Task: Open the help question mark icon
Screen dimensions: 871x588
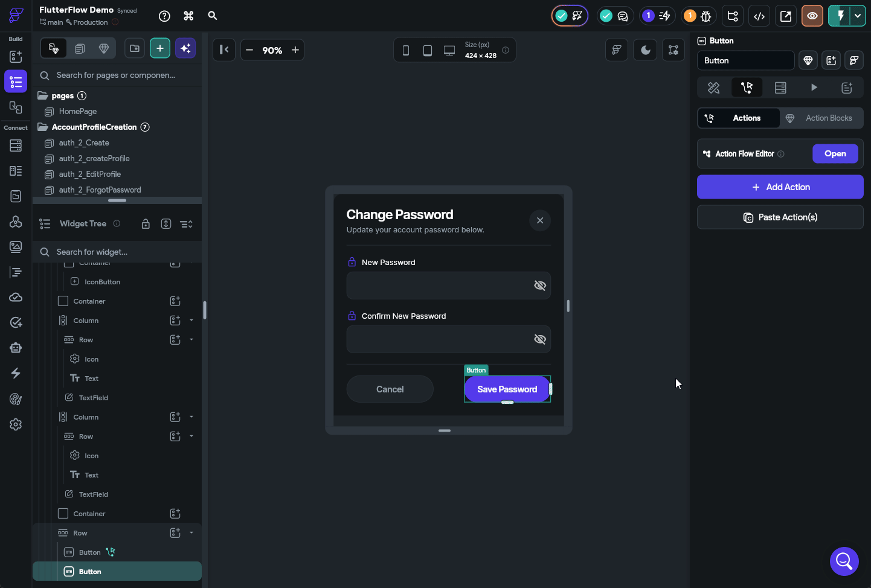Action: click(164, 16)
